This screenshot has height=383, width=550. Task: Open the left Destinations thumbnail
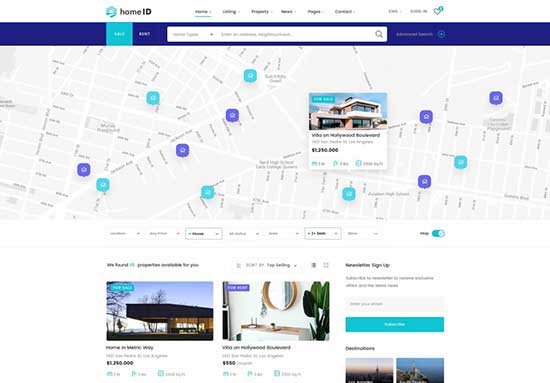[369, 370]
